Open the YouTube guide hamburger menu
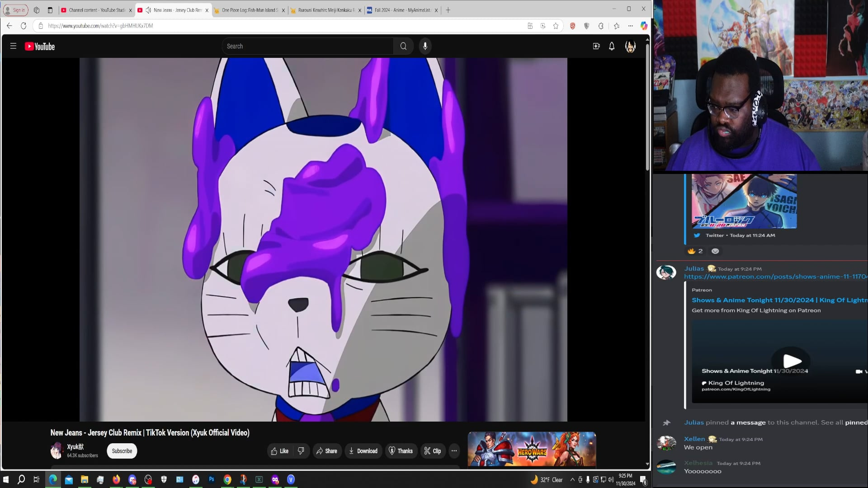This screenshot has height=488, width=868. pyautogui.click(x=13, y=46)
